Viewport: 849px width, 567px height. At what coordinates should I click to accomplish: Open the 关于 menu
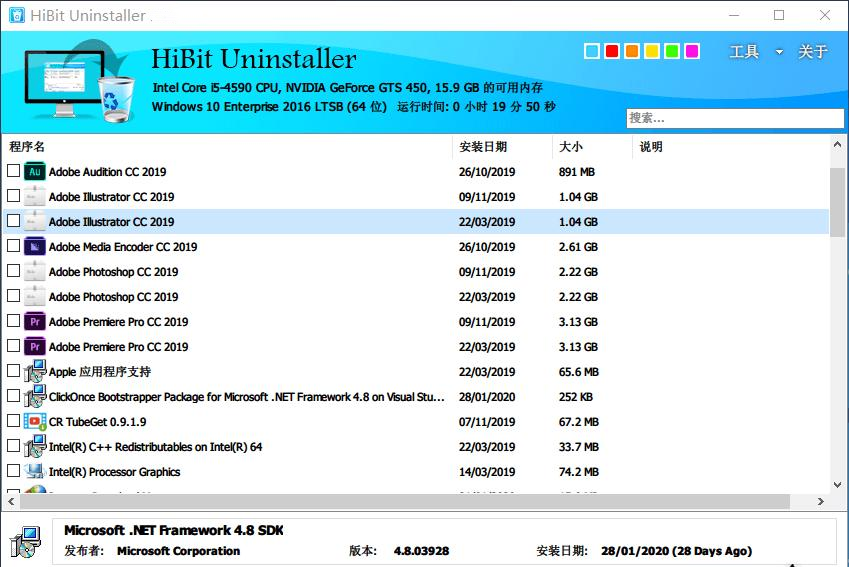coord(812,52)
